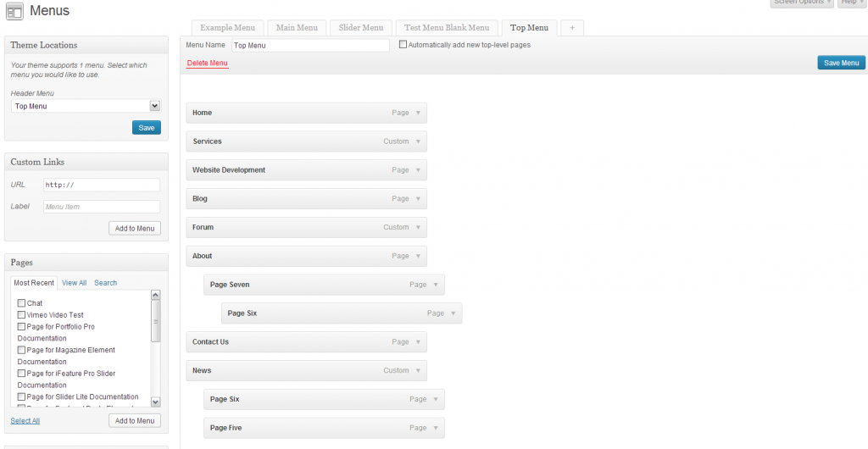Click the Pages list scrollbar thumb
Image resolution: width=868 pixels, height=449 pixels.
pos(156,321)
